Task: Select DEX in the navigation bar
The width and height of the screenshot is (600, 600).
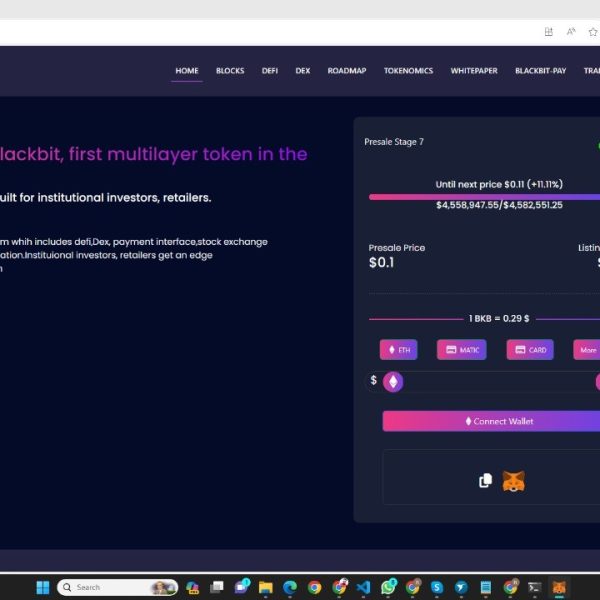Action: [303, 71]
